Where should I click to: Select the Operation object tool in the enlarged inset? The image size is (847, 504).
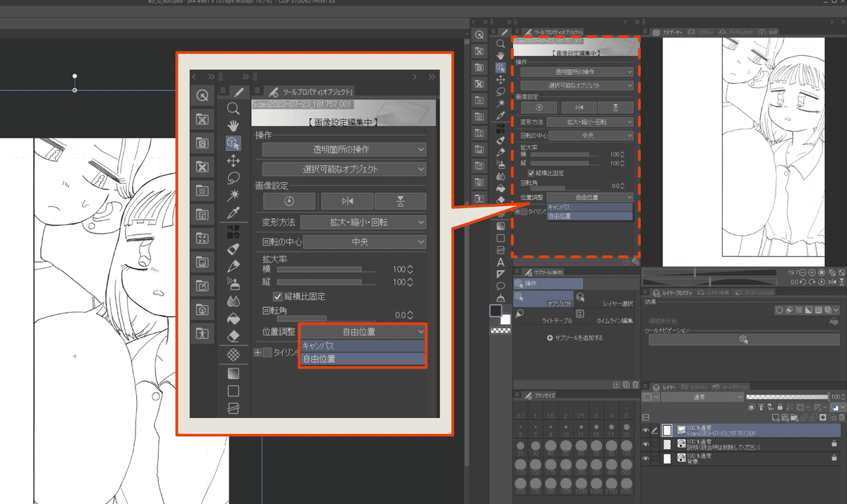234,144
